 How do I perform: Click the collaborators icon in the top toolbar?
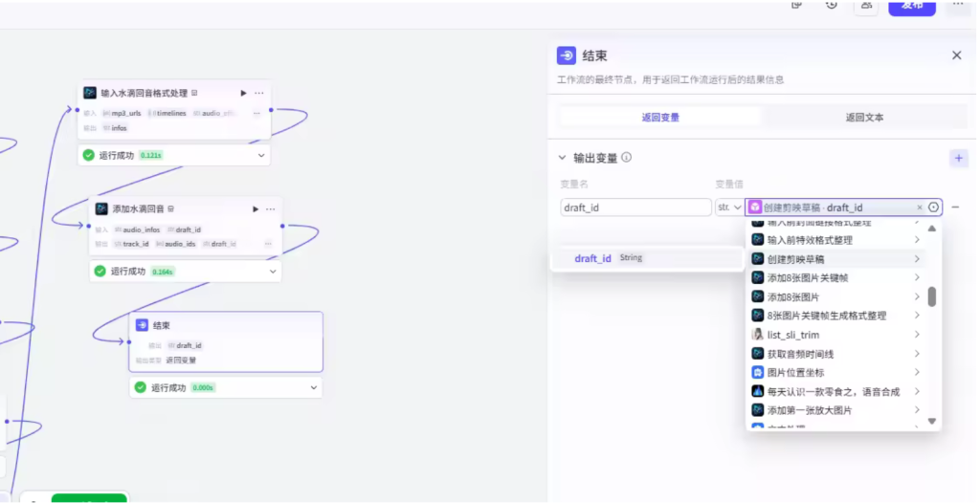[865, 6]
